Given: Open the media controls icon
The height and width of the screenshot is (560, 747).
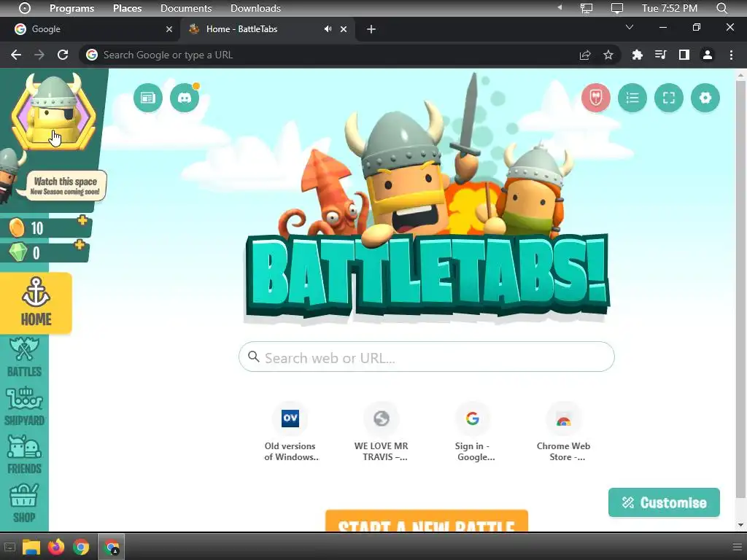Looking at the screenshot, I should [660, 55].
